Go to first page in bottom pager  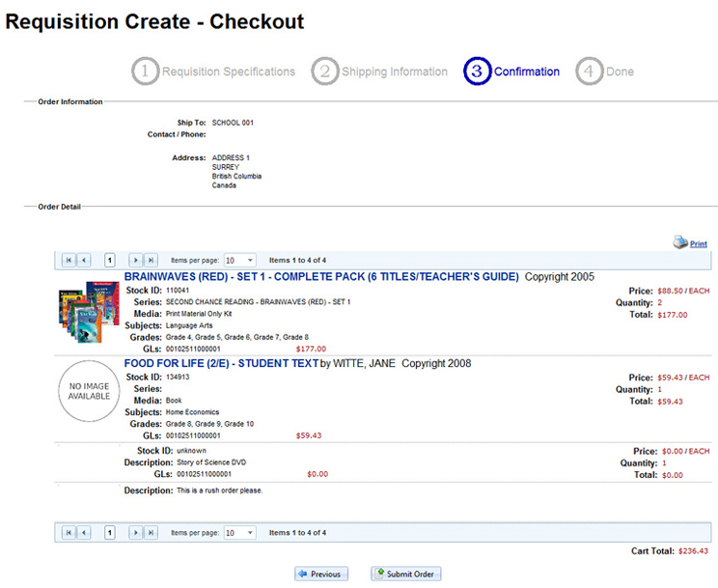tap(69, 532)
